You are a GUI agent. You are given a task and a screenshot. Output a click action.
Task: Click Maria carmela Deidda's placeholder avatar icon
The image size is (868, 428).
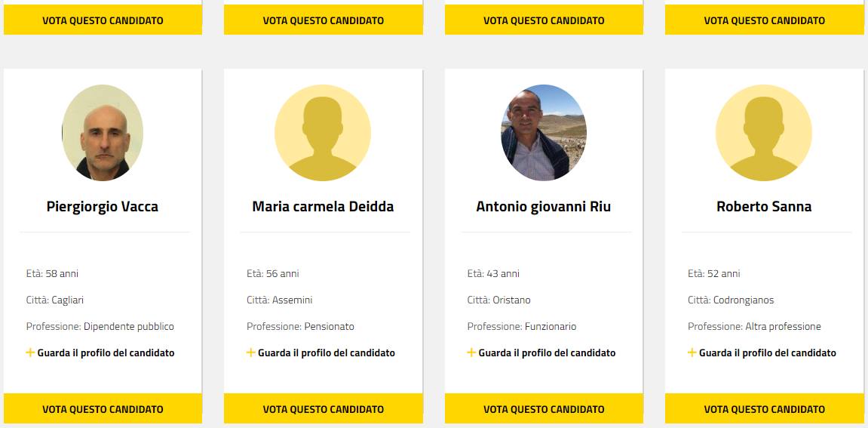(323, 133)
